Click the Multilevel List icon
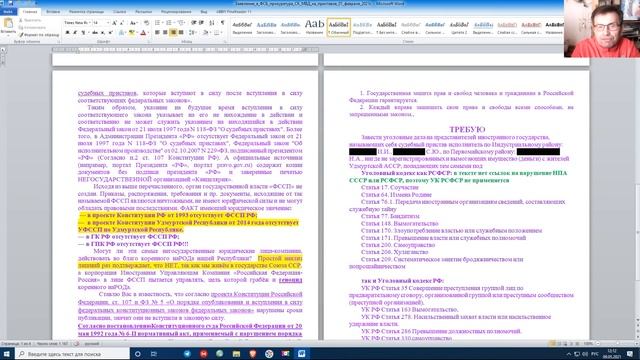Viewport: 640px width, 360px height. coord(181,23)
